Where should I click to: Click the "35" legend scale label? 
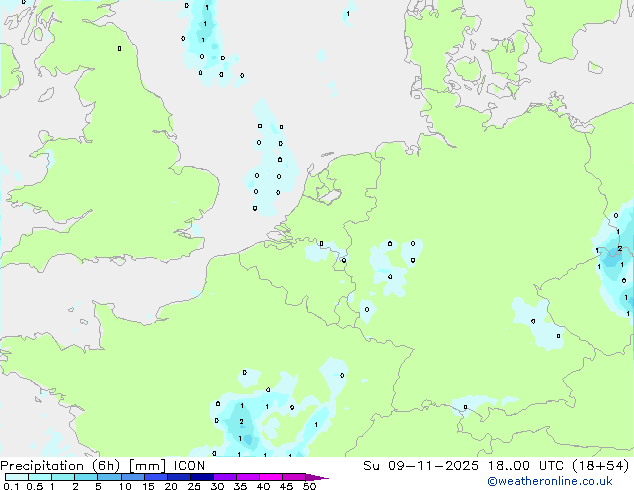point(240,486)
